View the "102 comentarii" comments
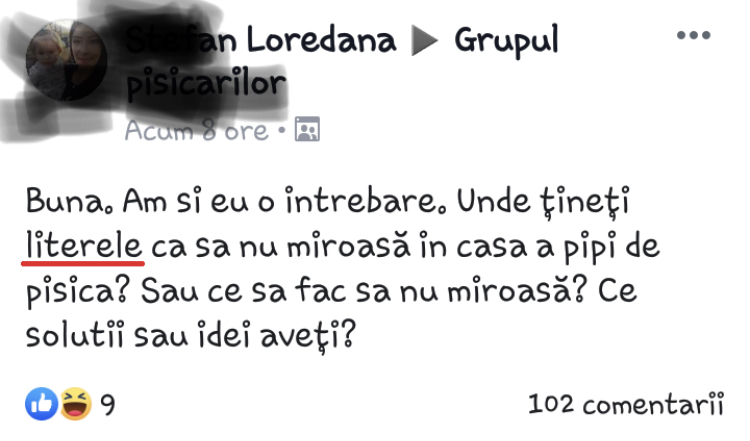Screen dimensions: 750x441 tap(626, 404)
